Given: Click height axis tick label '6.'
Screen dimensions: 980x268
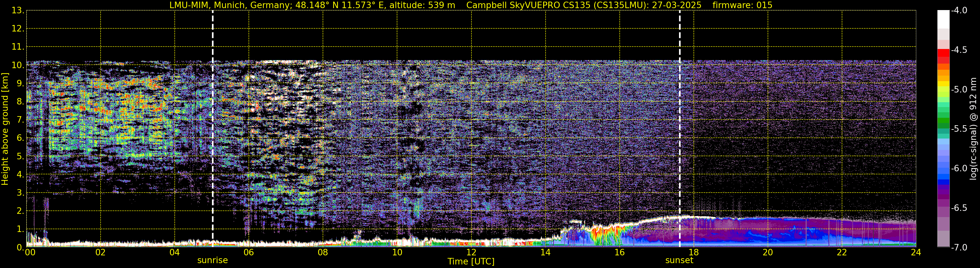Looking at the screenshot, I should 20,138.
